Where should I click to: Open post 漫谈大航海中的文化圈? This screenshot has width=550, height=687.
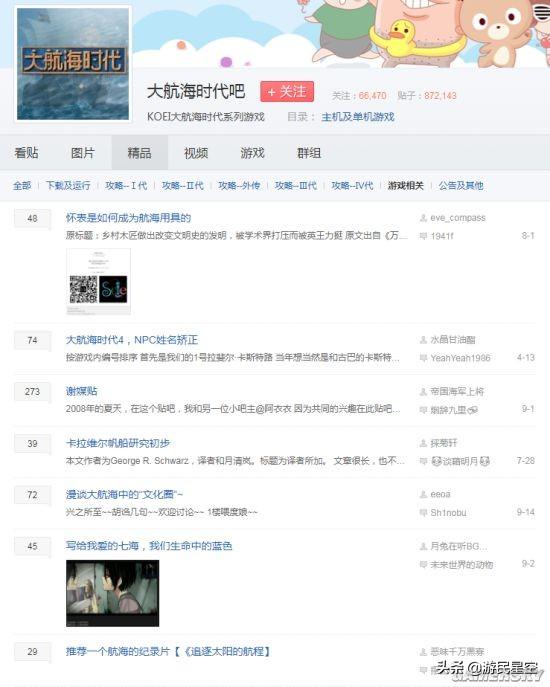pos(124,495)
